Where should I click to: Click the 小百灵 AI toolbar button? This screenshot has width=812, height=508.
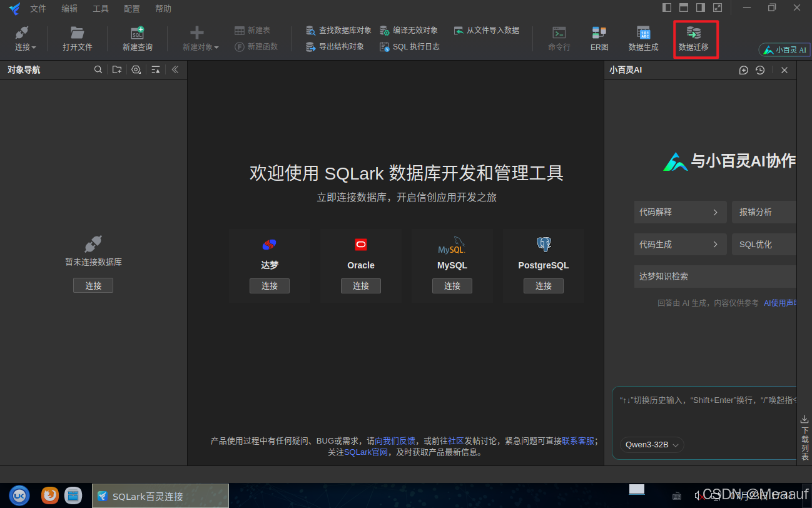[784, 49]
